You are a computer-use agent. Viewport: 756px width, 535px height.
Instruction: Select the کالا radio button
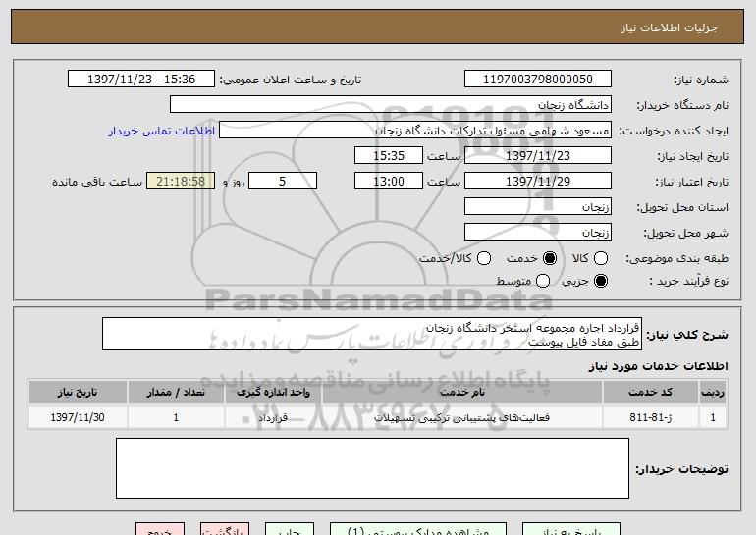(601, 258)
